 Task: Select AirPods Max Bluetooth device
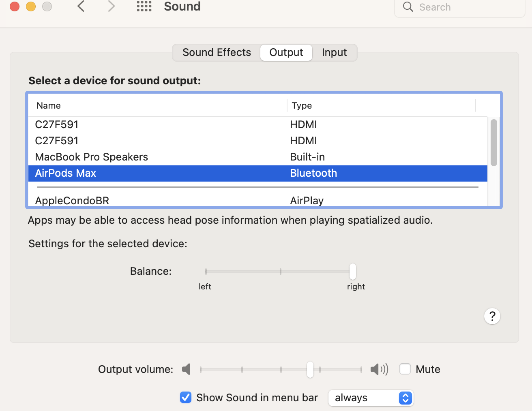coord(258,173)
